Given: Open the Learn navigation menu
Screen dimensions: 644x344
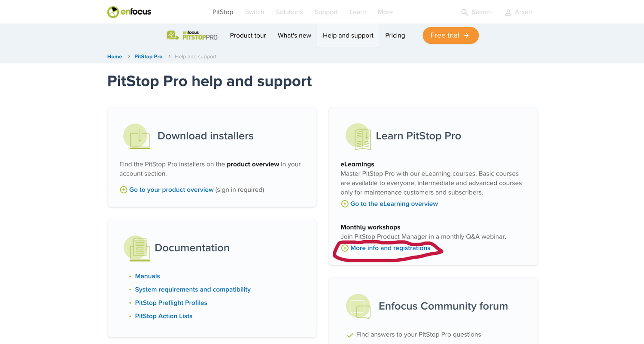Looking at the screenshot, I should [x=358, y=12].
